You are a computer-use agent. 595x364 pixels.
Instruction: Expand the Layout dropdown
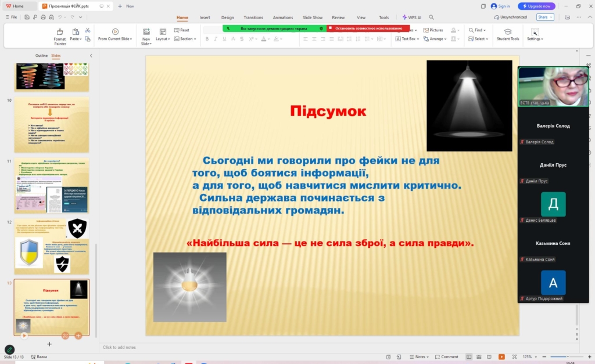click(163, 39)
